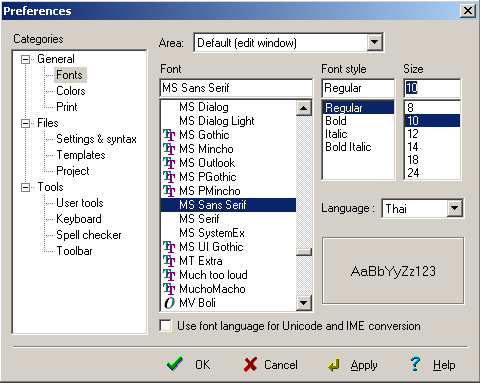Click the TrueType icon beside MS Outlook

tap(169, 163)
